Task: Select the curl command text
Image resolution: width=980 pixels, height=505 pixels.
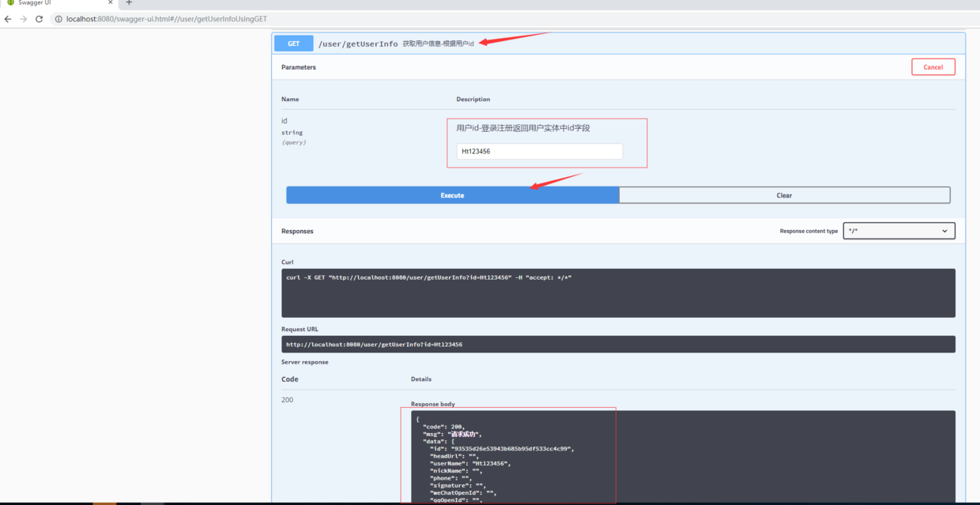Action: click(429, 277)
